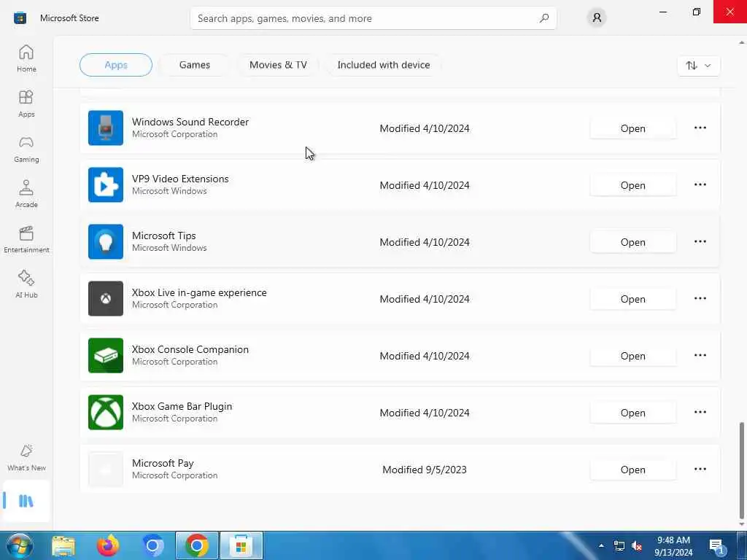Click Modified 9/5/2023 date text

coord(425,470)
